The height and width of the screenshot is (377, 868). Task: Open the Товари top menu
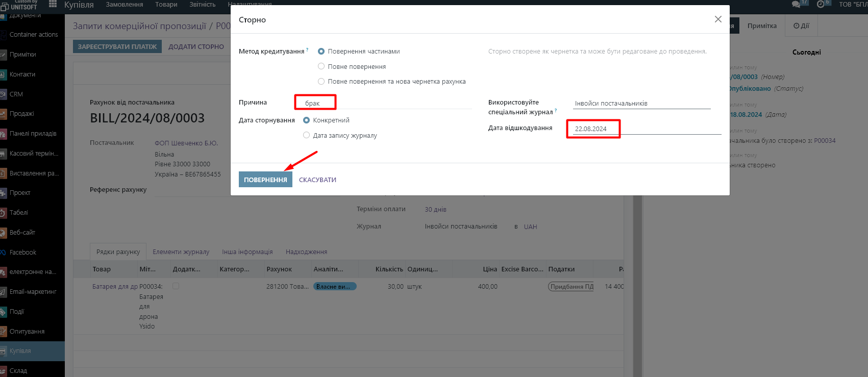166,5
